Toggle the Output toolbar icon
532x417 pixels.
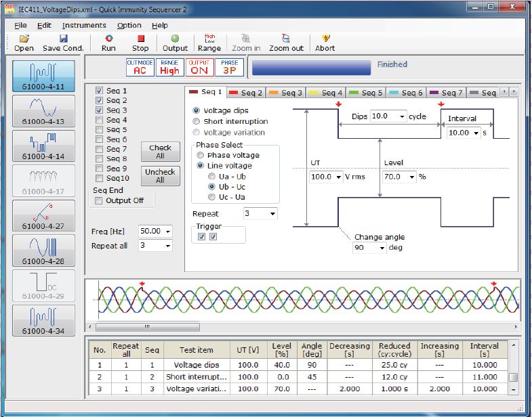(x=175, y=39)
